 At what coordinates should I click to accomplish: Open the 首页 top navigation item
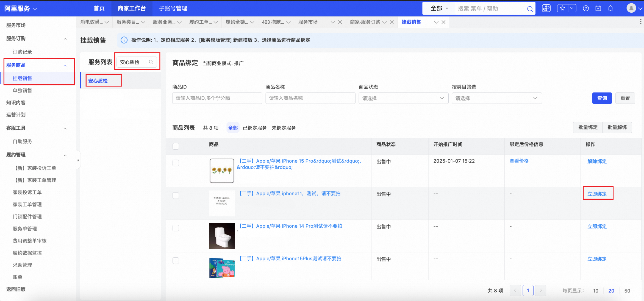click(99, 9)
